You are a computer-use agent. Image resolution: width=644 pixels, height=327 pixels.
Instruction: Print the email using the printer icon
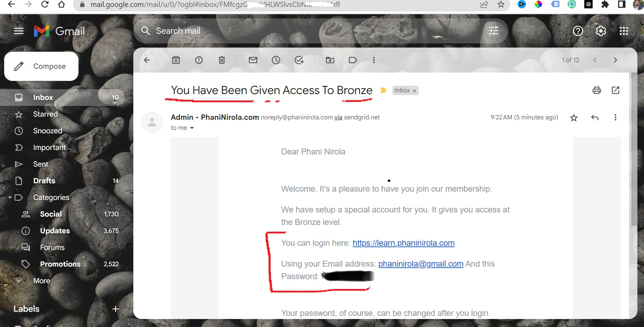(x=596, y=90)
